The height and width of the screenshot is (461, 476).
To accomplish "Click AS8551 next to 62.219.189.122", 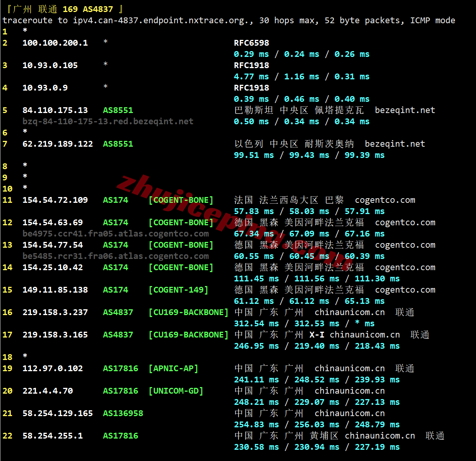I will click(x=118, y=144).
